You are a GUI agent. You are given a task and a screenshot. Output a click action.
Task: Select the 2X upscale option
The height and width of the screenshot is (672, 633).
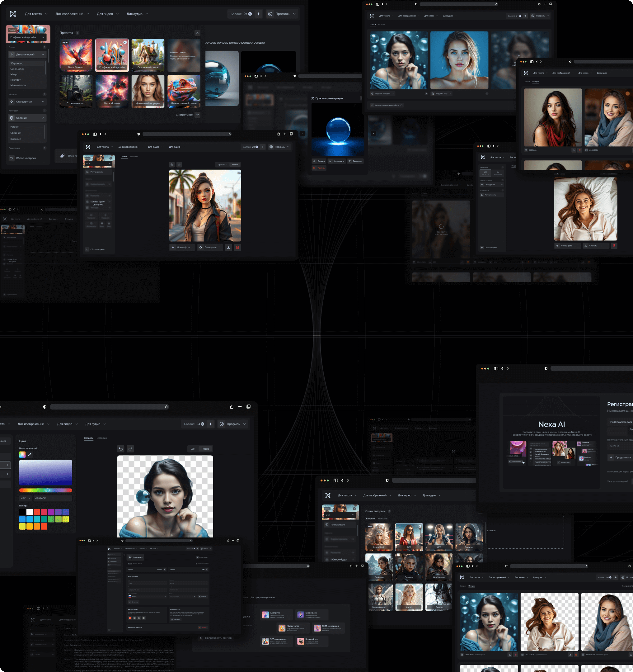pyautogui.click(x=485, y=173)
